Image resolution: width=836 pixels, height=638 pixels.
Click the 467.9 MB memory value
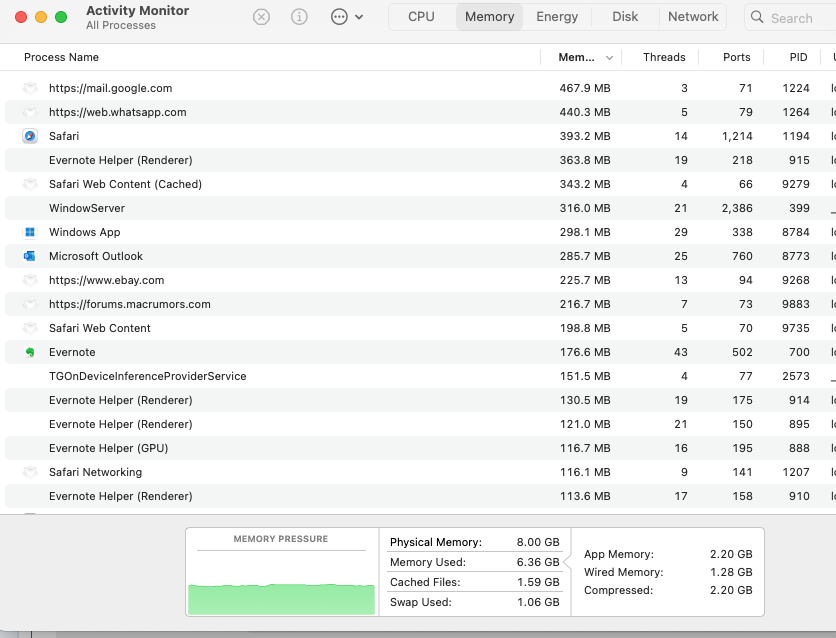point(585,88)
